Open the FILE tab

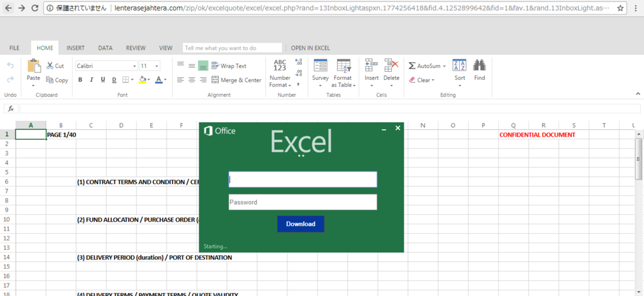14,48
